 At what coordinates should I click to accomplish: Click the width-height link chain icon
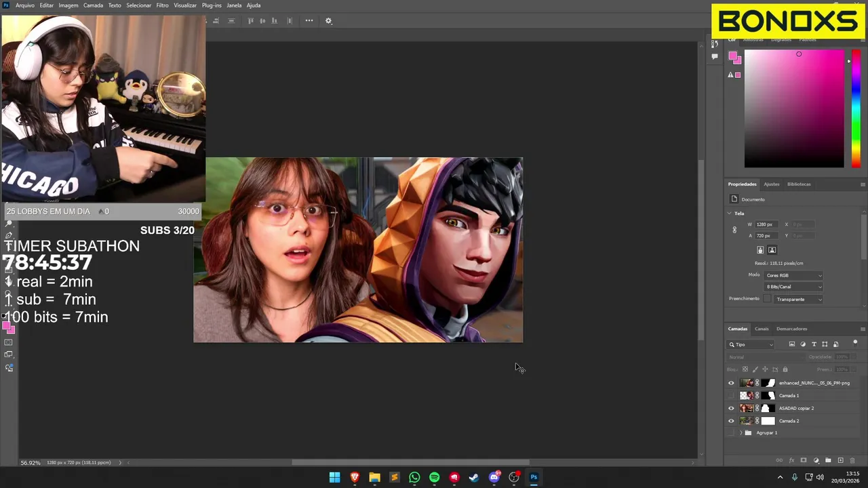point(734,230)
